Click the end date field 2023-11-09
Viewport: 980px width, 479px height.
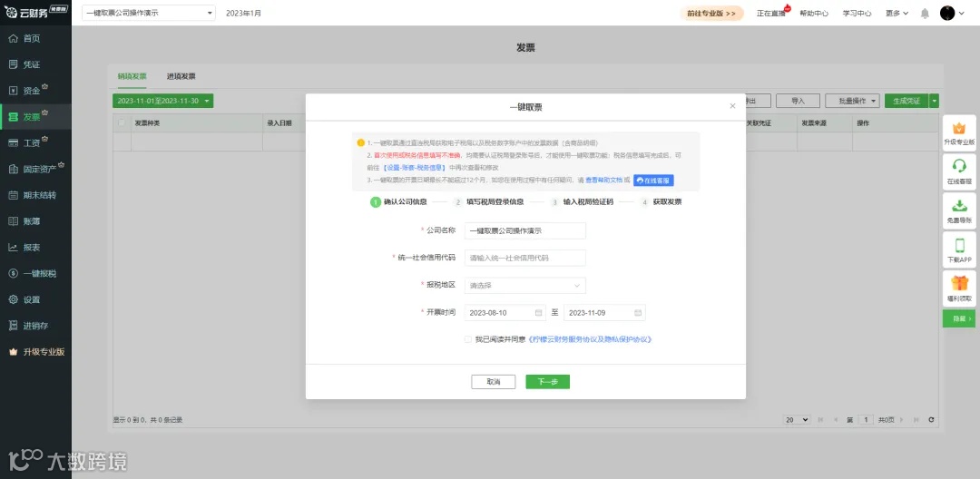[604, 312]
